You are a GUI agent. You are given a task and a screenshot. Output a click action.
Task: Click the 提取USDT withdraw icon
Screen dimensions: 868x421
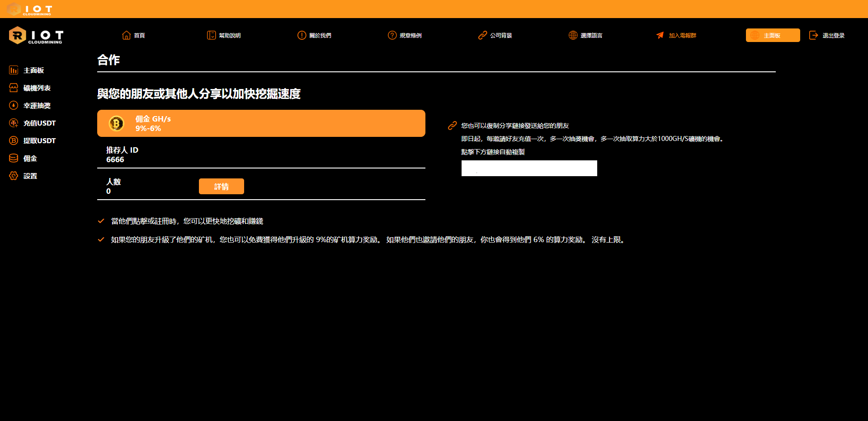click(14, 141)
